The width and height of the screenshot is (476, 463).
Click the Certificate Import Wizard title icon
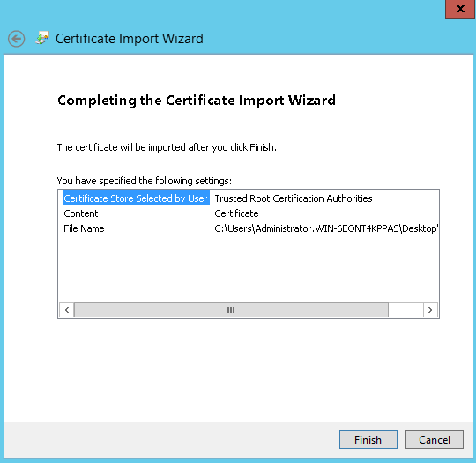(42, 38)
